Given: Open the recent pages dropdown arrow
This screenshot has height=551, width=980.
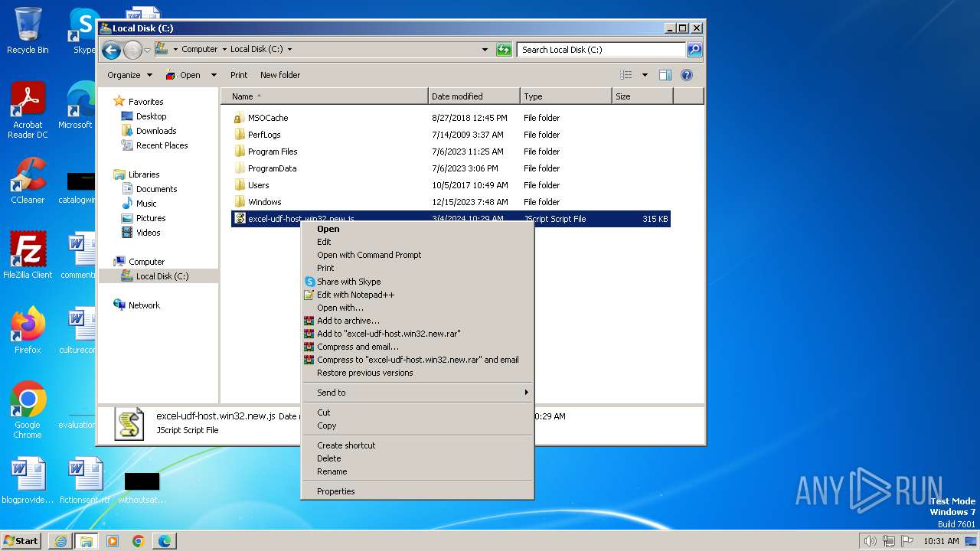Looking at the screenshot, I should [148, 50].
